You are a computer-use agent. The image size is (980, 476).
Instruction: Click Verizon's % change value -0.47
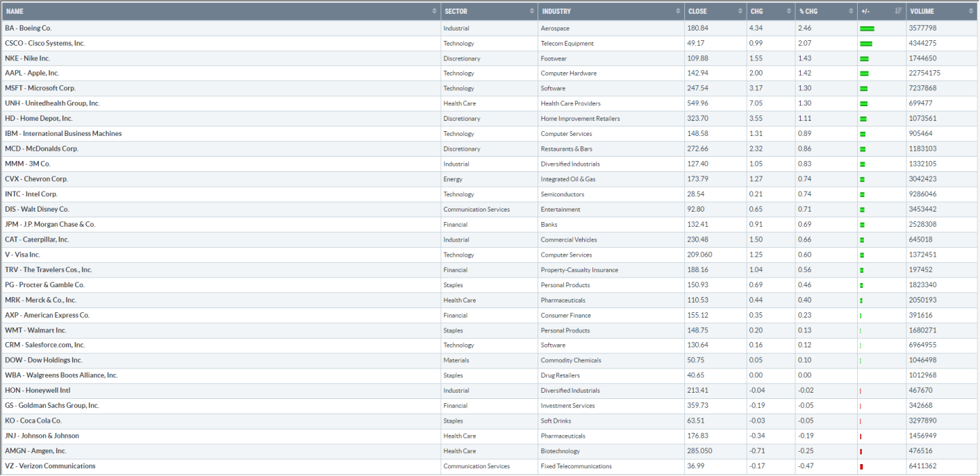click(806, 466)
